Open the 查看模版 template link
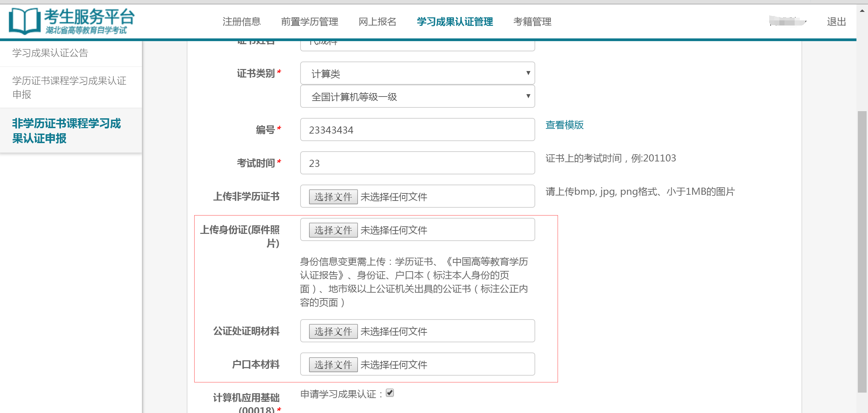The image size is (868, 413). pyautogui.click(x=564, y=125)
